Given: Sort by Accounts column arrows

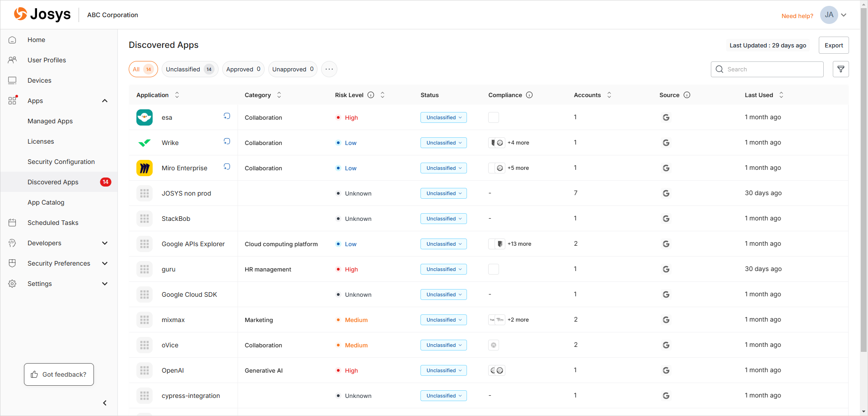Looking at the screenshot, I should point(609,95).
